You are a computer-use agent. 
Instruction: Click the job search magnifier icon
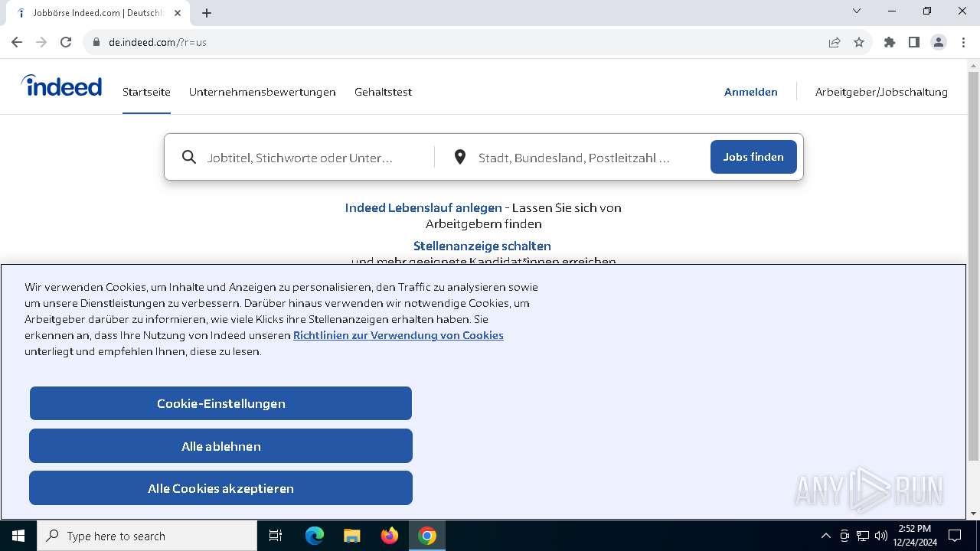coord(189,157)
